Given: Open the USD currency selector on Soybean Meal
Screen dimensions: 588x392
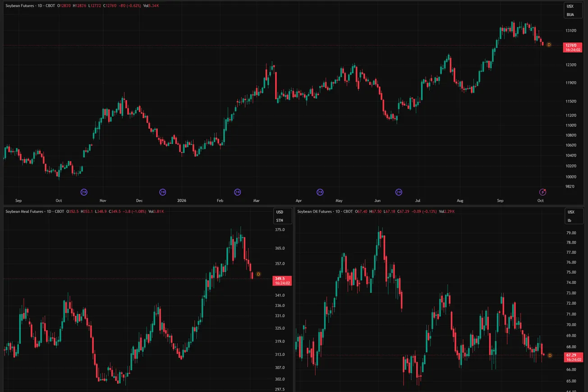Looking at the screenshot, I should (280, 212).
